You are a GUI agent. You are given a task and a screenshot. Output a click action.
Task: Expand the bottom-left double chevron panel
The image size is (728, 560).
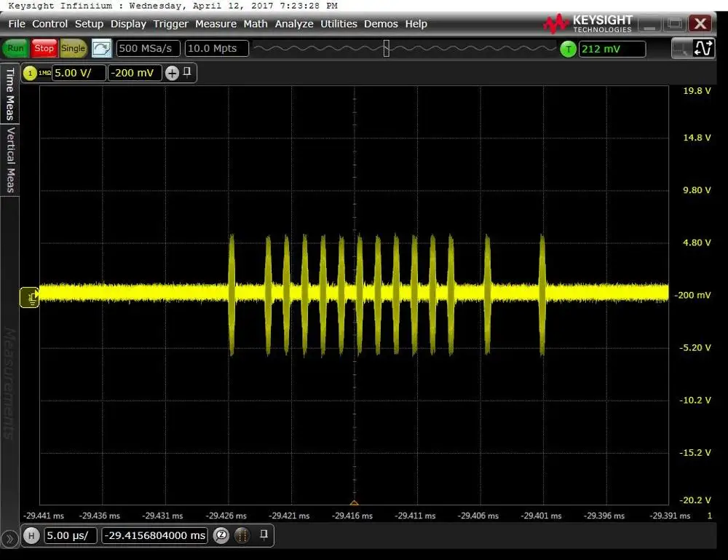click(9, 539)
